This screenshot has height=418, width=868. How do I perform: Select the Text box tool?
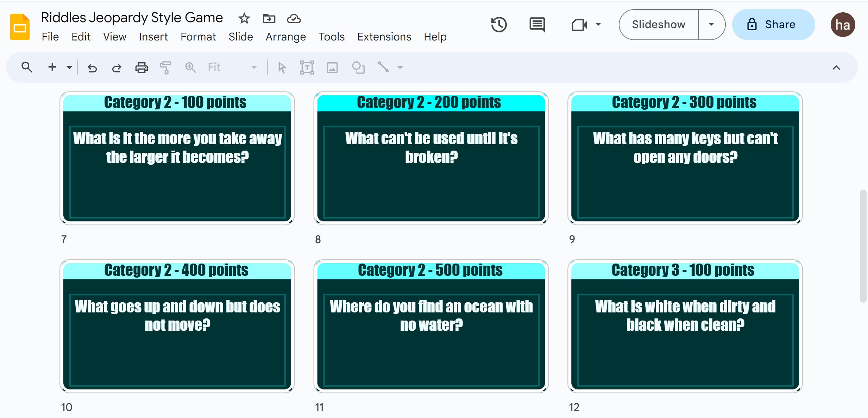coord(307,67)
